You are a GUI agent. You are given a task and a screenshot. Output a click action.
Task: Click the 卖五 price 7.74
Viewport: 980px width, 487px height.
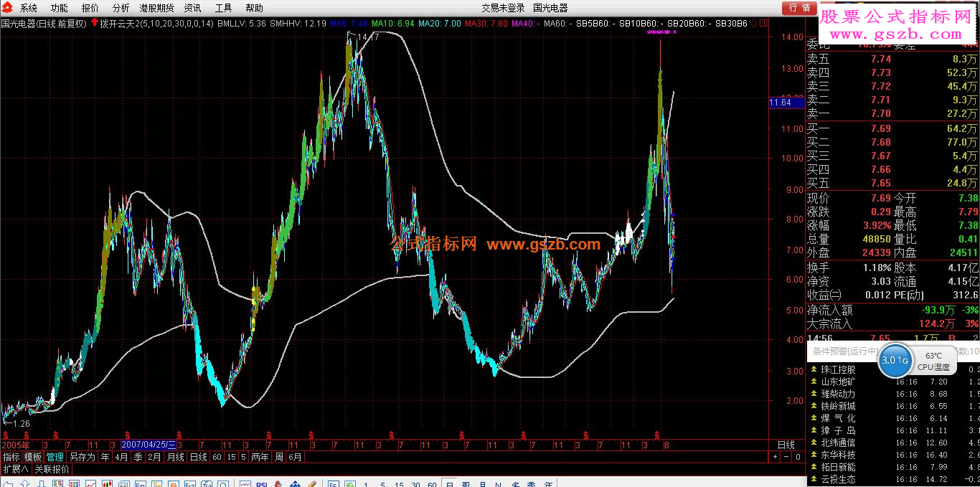click(880, 60)
